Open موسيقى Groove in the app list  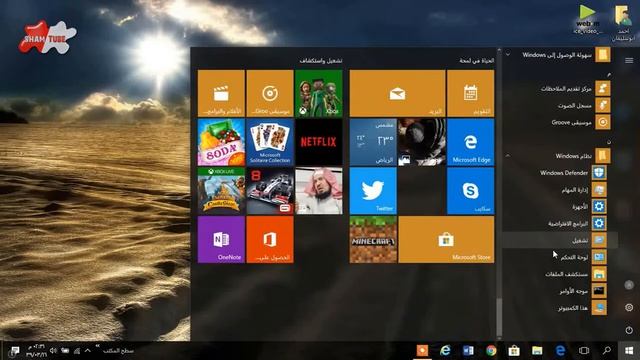click(x=560, y=122)
